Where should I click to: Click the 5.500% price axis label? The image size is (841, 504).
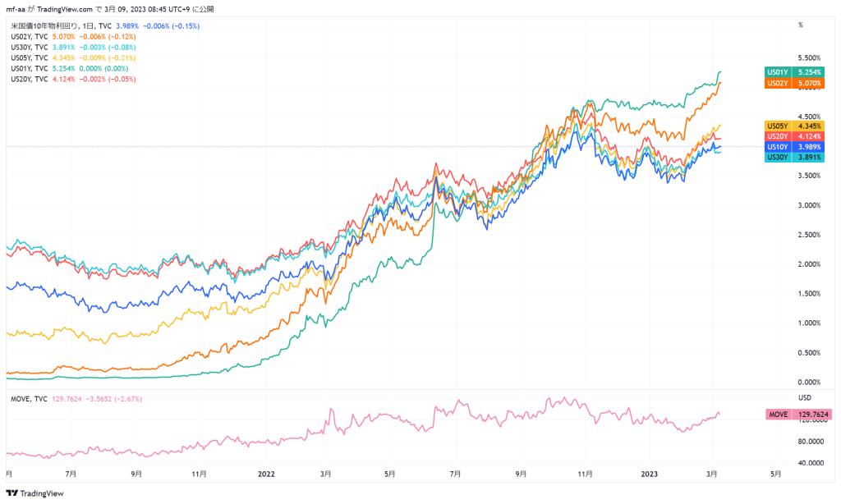tap(809, 58)
